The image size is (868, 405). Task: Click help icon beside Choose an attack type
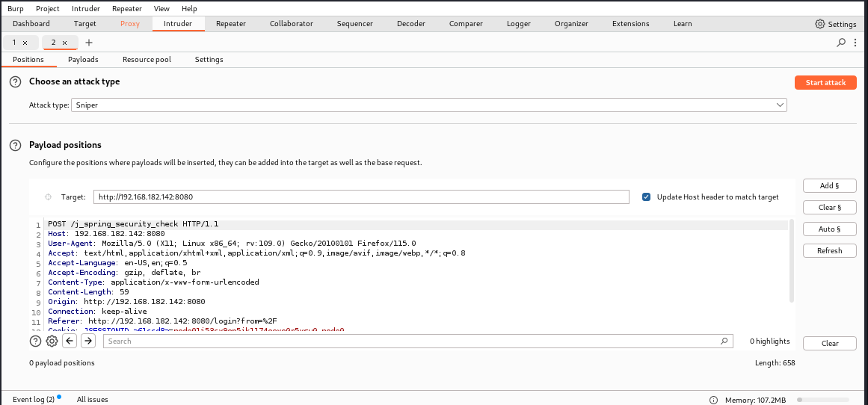pos(15,81)
